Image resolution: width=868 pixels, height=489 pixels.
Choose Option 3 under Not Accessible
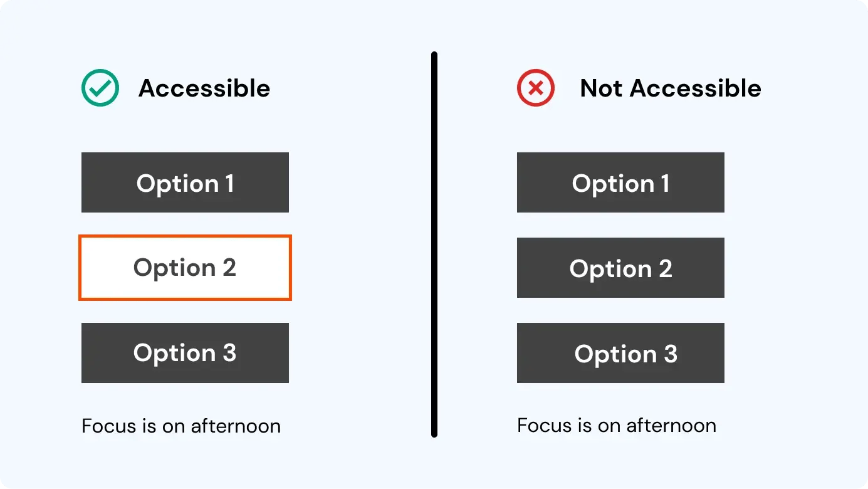pyautogui.click(x=620, y=353)
